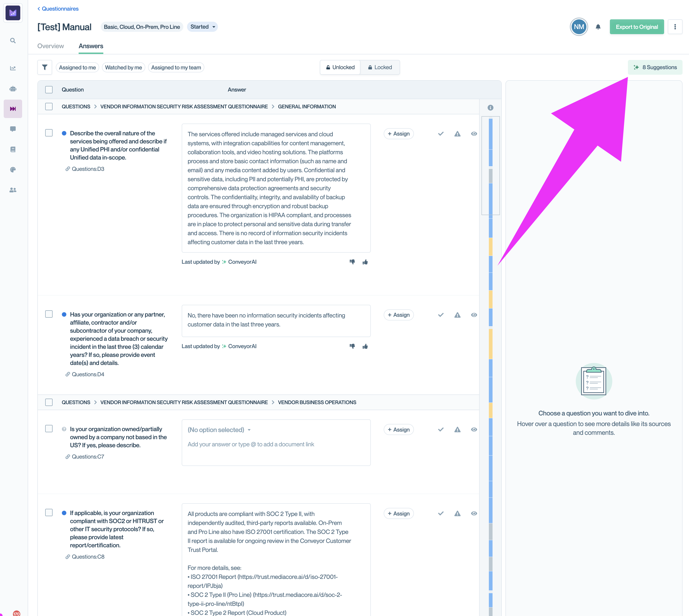The height and width of the screenshot is (616, 689).
Task: Toggle watch eye on data breach question
Action: pyautogui.click(x=474, y=315)
